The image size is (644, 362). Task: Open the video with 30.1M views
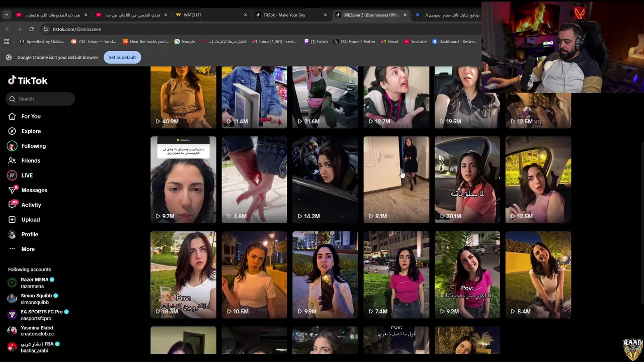(467, 179)
